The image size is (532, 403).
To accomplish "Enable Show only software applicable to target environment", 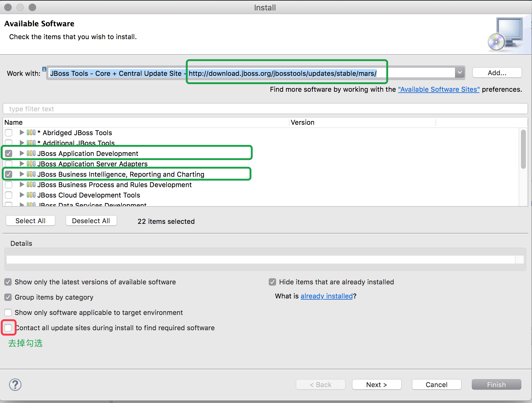I will pyautogui.click(x=8, y=312).
